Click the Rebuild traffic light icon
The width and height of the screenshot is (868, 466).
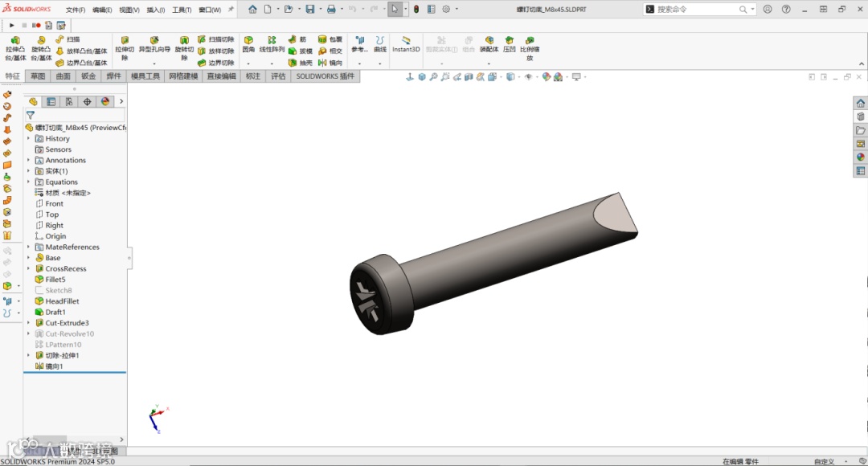tap(416, 10)
